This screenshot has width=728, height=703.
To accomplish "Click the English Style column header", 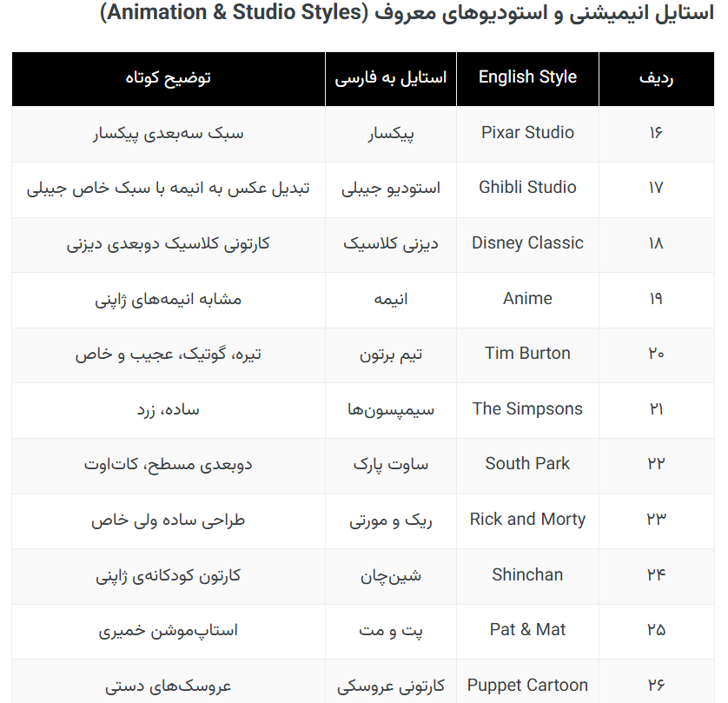I will click(x=527, y=77).
